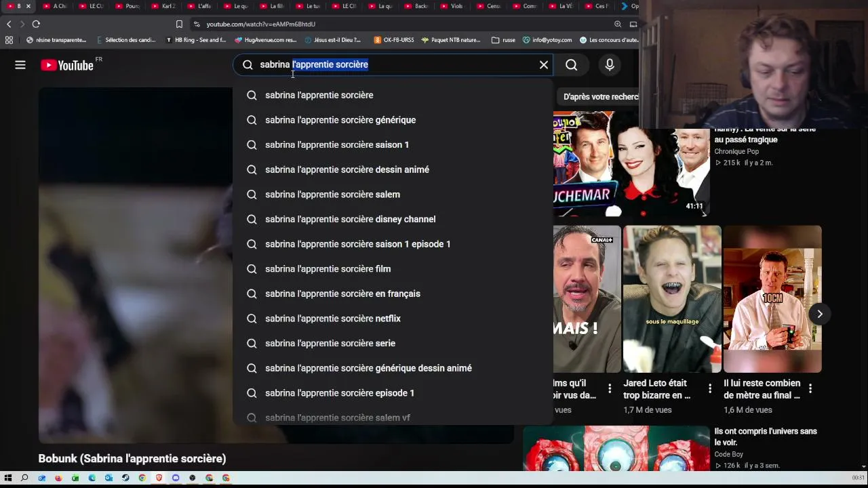Image resolution: width=868 pixels, height=488 pixels.
Task: Open the YouTube guide hamburger menu
Action: [20, 65]
